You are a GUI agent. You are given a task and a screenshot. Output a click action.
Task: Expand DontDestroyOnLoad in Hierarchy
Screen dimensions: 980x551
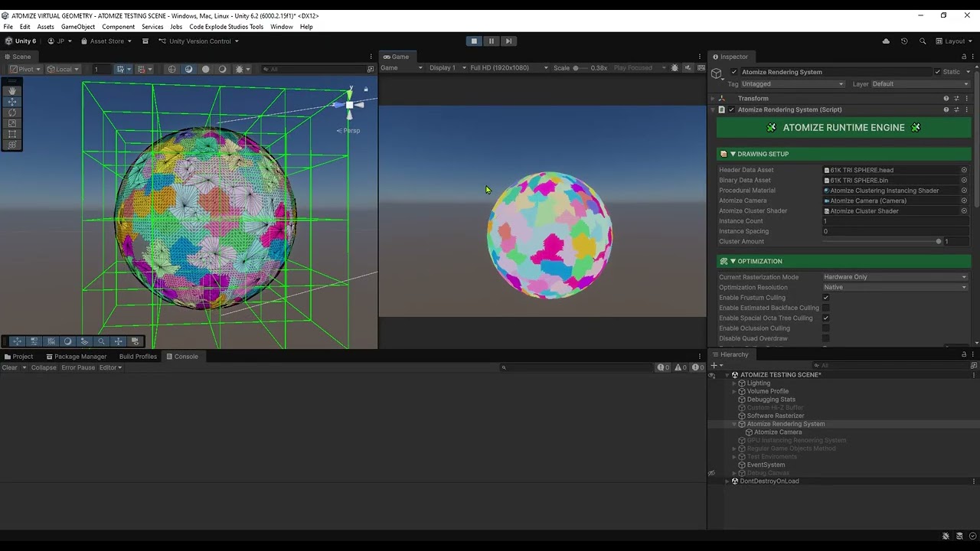click(727, 481)
